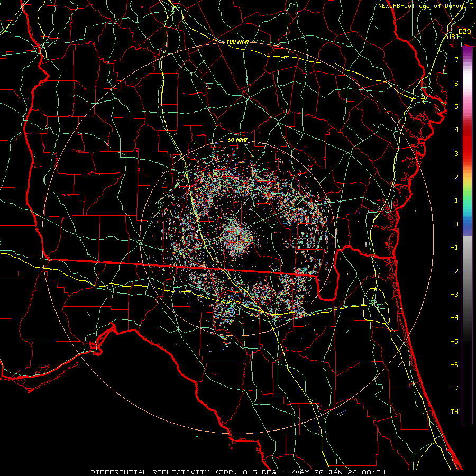Select the -6 value on the dB scale
The width and height of the screenshot is (476, 476).
tap(454, 365)
